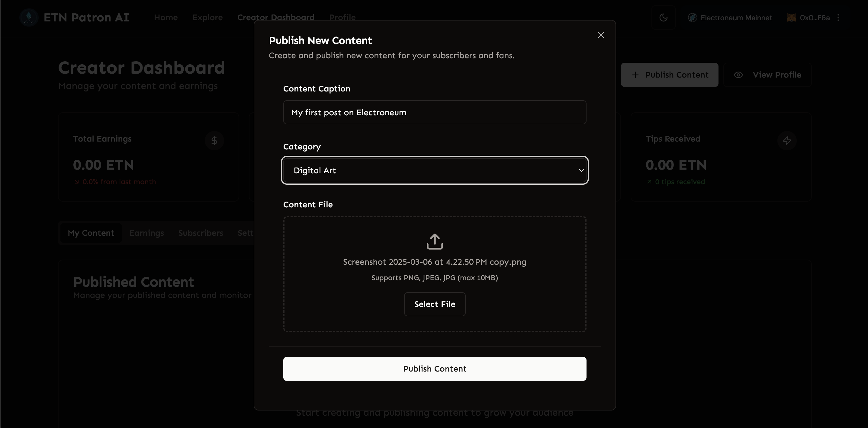Click the white Publish Content submit button
The image size is (868, 428).
(434, 369)
